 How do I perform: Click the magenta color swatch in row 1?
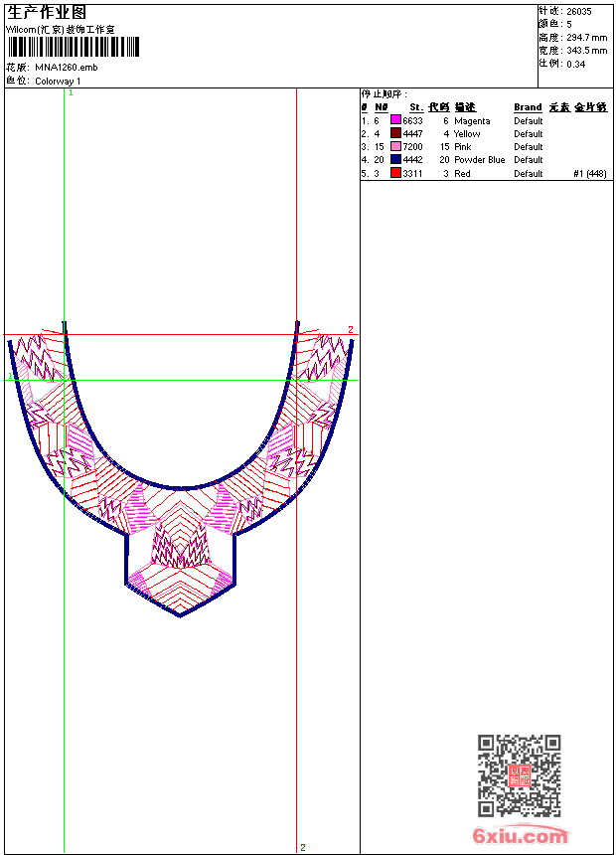point(395,120)
